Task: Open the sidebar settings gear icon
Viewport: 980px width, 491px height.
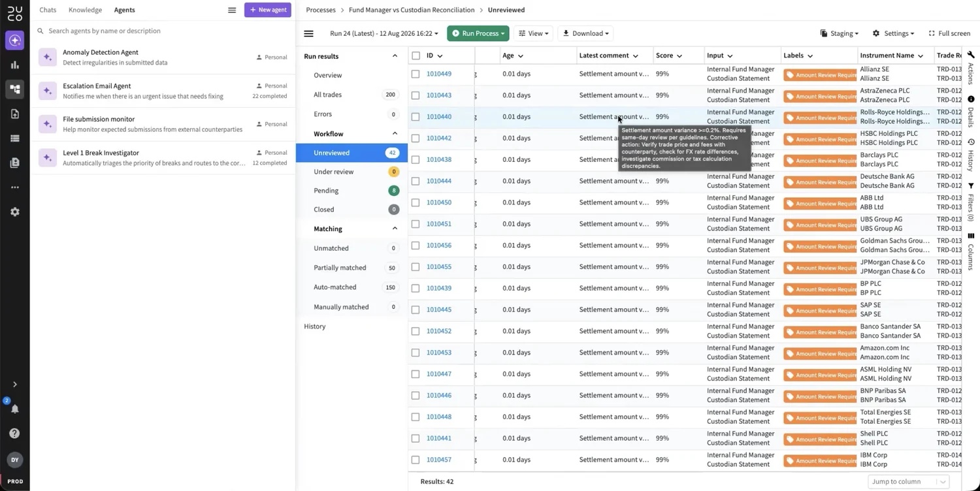Action: click(14, 212)
